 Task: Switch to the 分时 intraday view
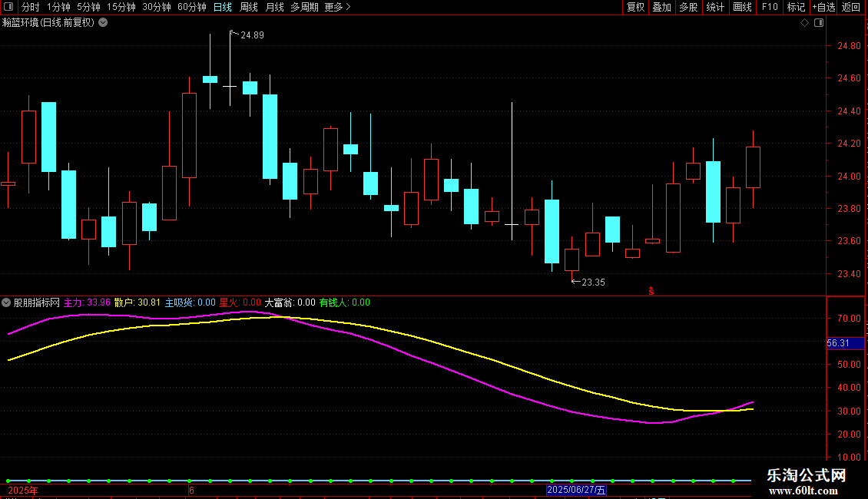tap(31, 7)
